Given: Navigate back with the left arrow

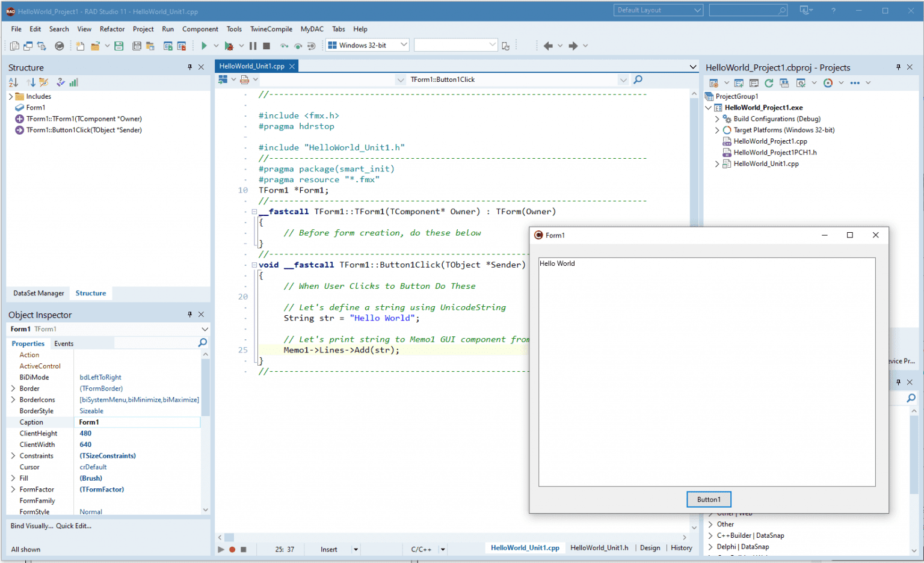Looking at the screenshot, I should tap(548, 46).
